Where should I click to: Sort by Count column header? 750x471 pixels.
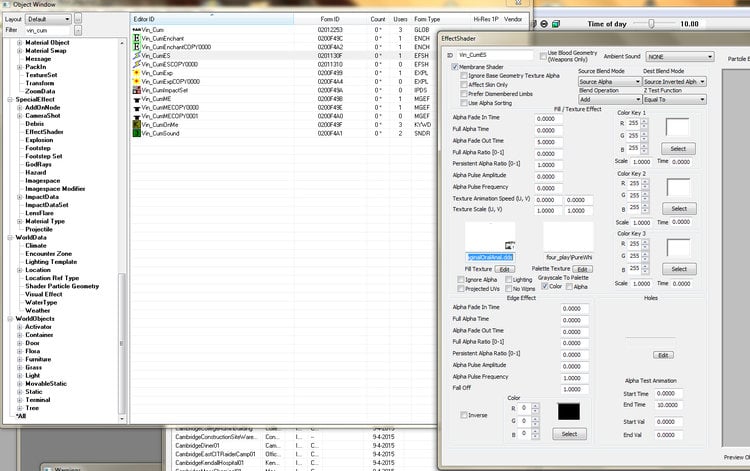pyautogui.click(x=378, y=19)
